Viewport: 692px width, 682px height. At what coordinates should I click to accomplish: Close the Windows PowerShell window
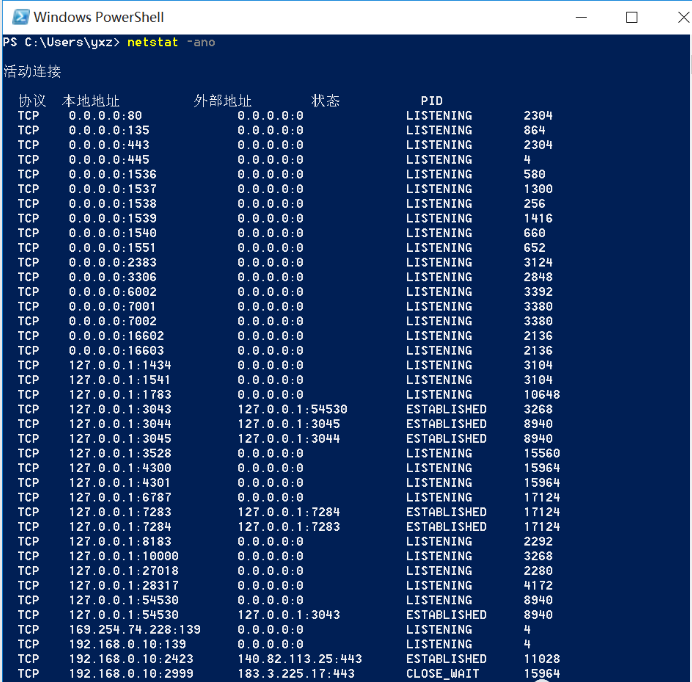[683, 18]
